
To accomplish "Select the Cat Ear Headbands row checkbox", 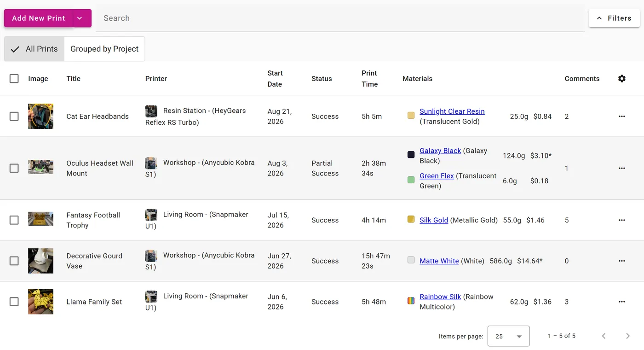I will [14, 117].
